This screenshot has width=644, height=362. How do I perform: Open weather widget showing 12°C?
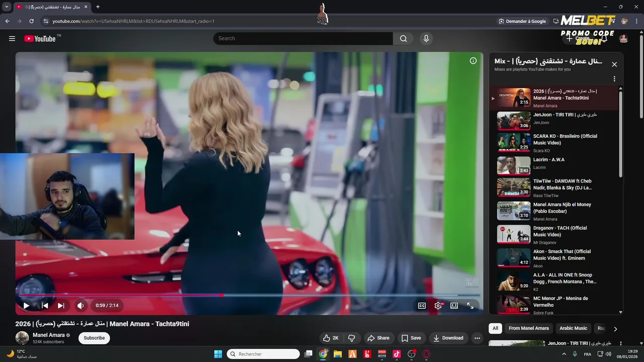(21, 354)
